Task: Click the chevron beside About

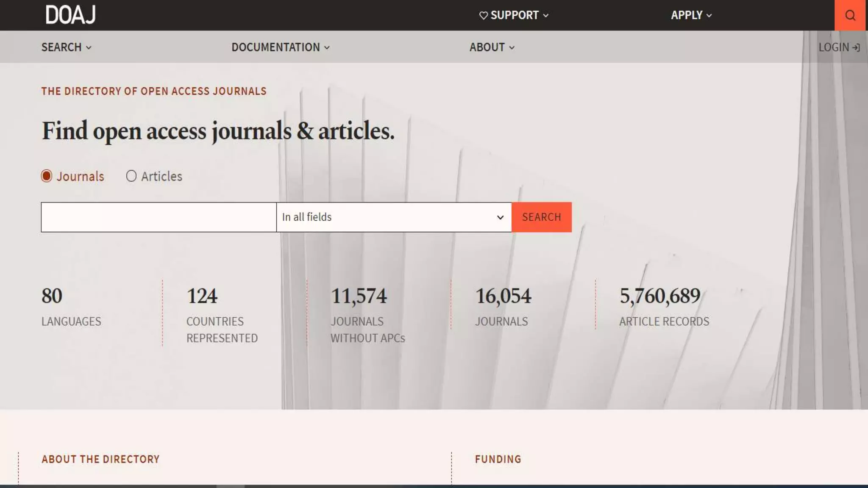Action: coord(512,47)
